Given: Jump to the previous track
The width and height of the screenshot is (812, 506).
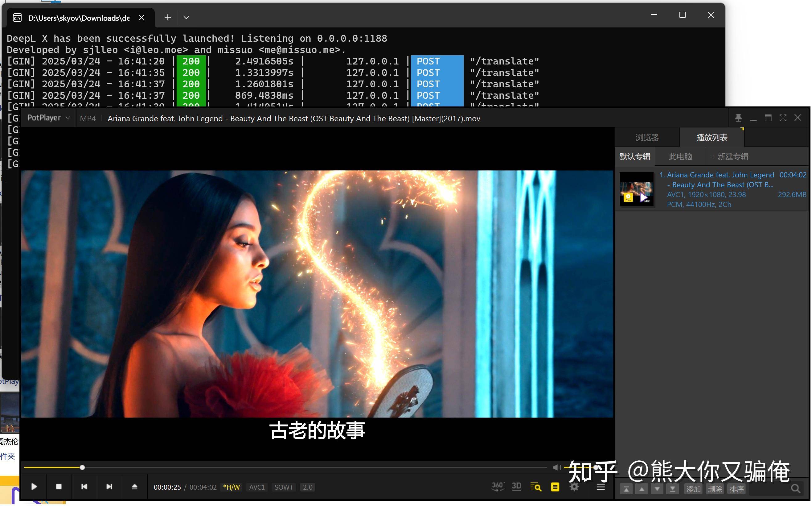Looking at the screenshot, I should point(84,487).
